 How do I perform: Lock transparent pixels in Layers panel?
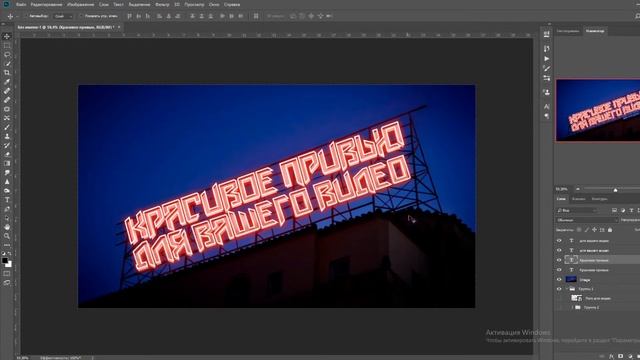pyautogui.click(x=579, y=230)
